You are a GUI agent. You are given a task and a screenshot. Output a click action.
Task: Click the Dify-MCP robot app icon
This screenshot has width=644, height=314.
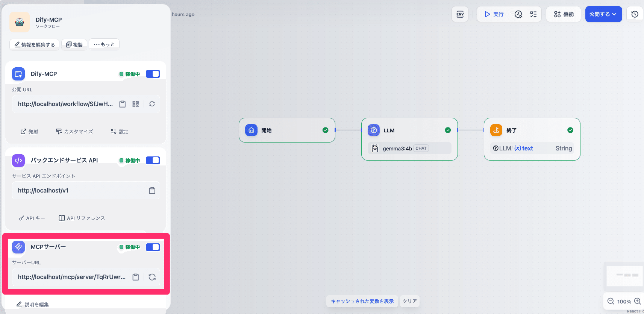(20, 22)
